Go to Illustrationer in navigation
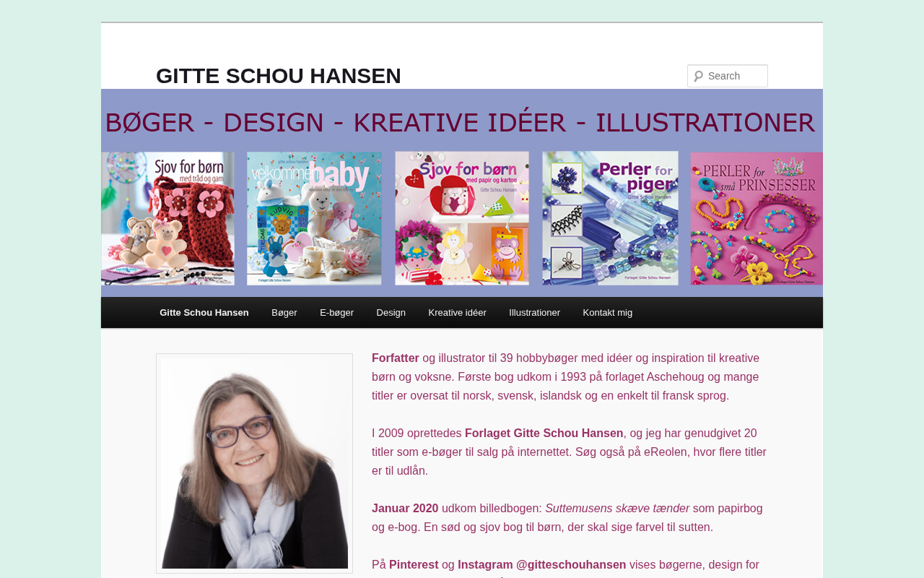 click(535, 313)
